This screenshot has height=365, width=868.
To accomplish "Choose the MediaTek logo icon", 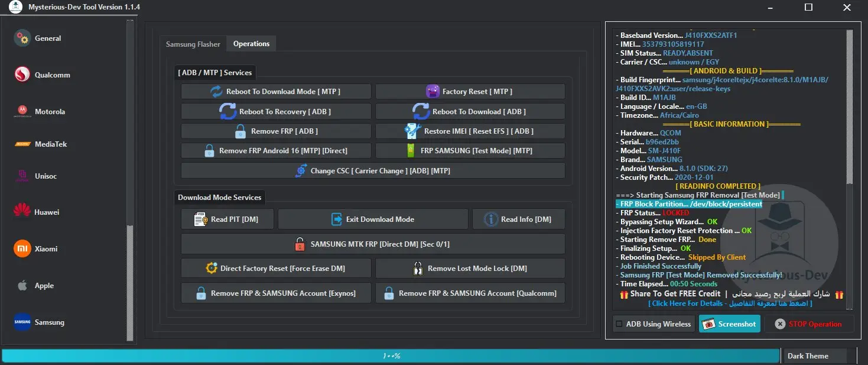I will [22, 144].
